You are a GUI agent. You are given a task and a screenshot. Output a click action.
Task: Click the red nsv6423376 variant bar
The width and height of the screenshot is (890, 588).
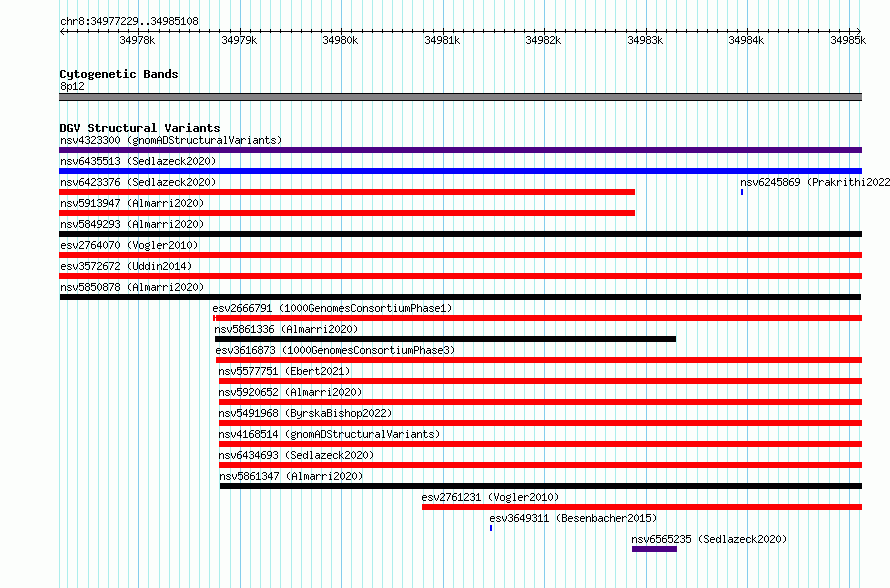[x=347, y=192]
